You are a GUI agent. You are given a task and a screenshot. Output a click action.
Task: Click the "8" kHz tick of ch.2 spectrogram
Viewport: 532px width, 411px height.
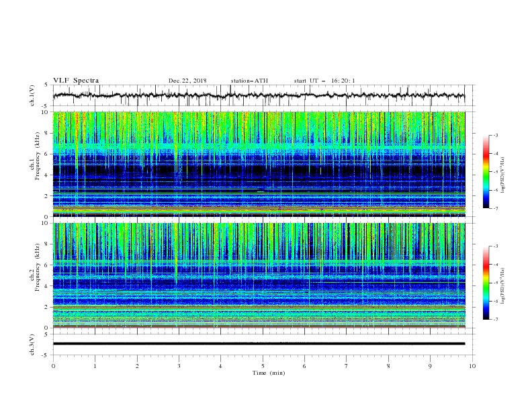point(46,244)
